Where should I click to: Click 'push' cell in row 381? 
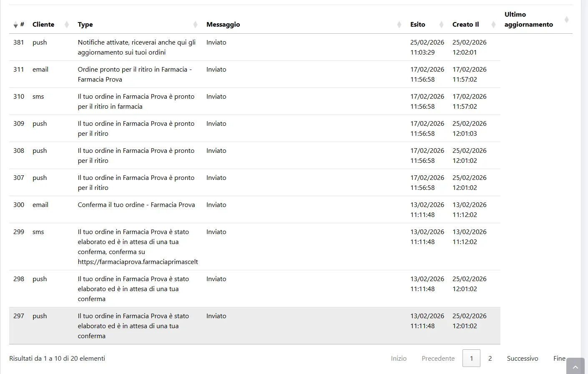(x=40, y=42)
